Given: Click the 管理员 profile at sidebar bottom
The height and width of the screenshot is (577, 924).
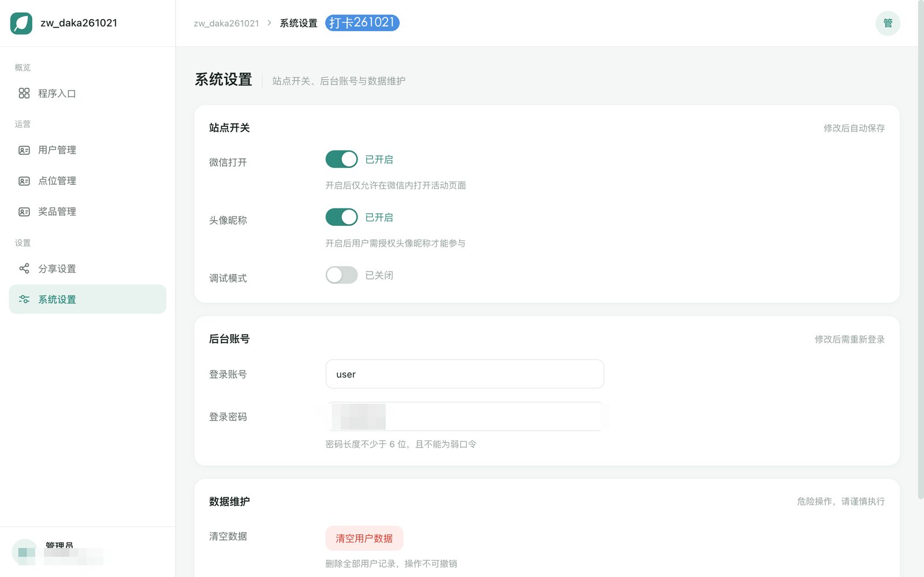Looking at the screenshot, I should [x=58, y=552].
